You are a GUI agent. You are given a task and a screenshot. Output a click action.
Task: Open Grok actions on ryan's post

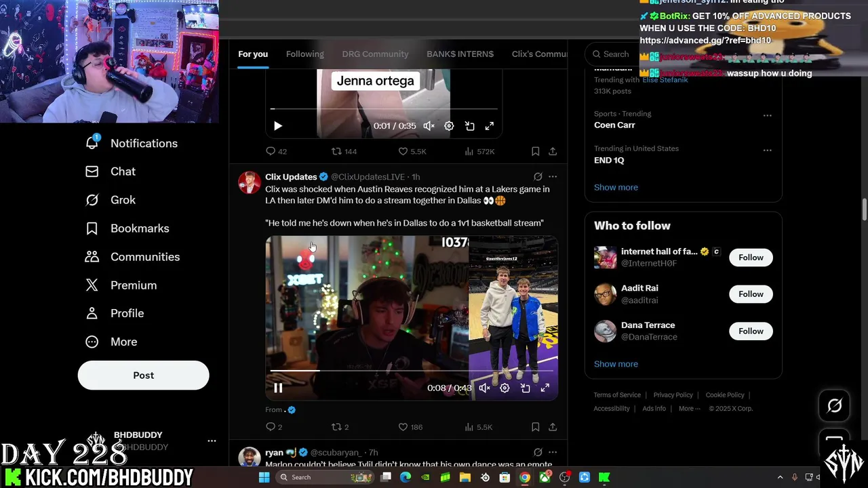click(538, 452)
